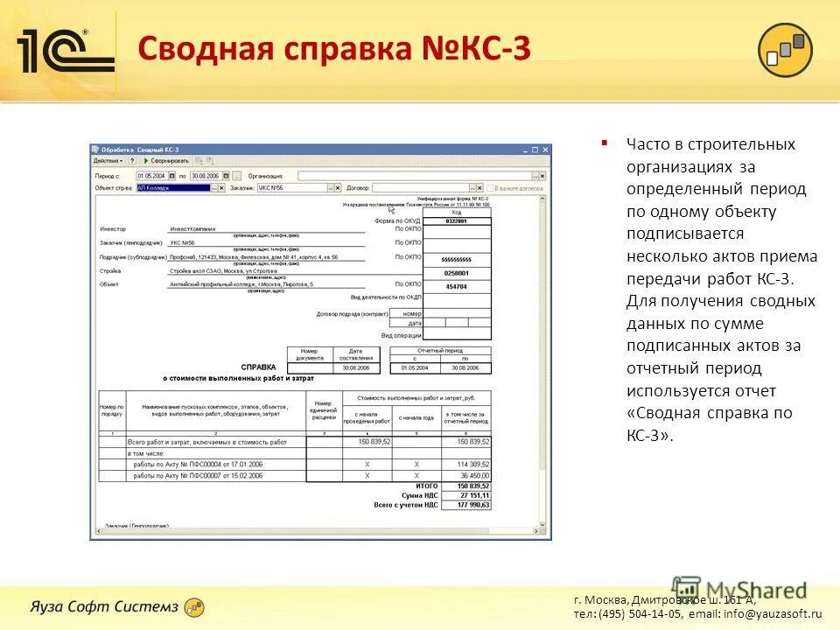This screenshot has height=630, width=840.
Task: Minimize the Сводный КС-3 window
Action: pyautogui.click(x=525, y=150)
